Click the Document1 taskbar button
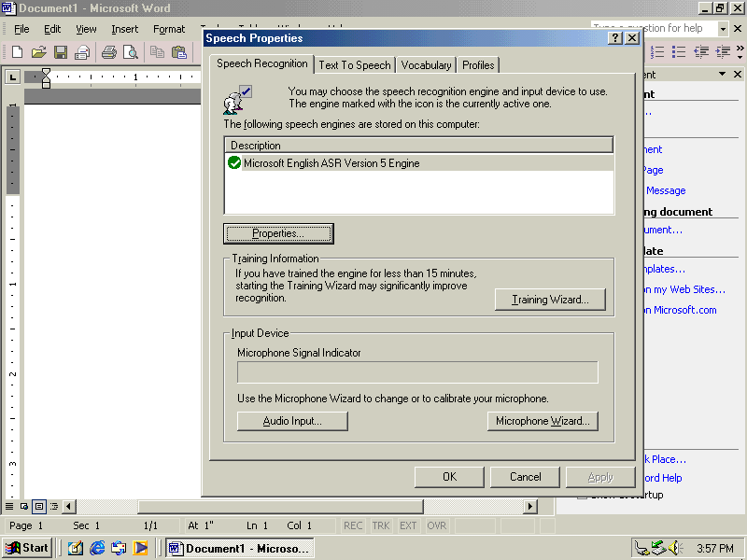747x560 pixels. (240, 549)
